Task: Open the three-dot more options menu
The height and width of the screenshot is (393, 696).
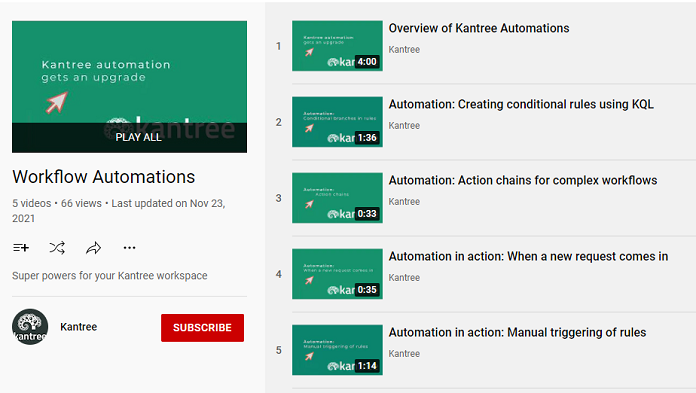Action: pyautogui.click(x=129, y=248)
